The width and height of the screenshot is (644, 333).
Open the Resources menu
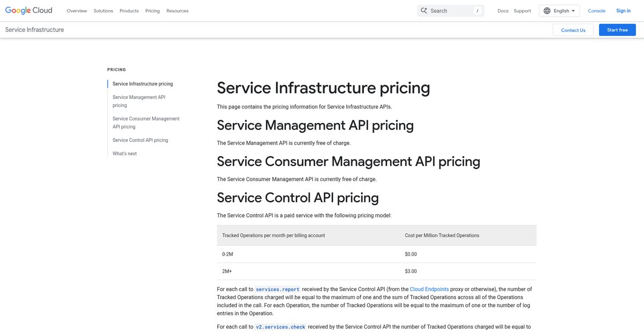pos(177,11)
